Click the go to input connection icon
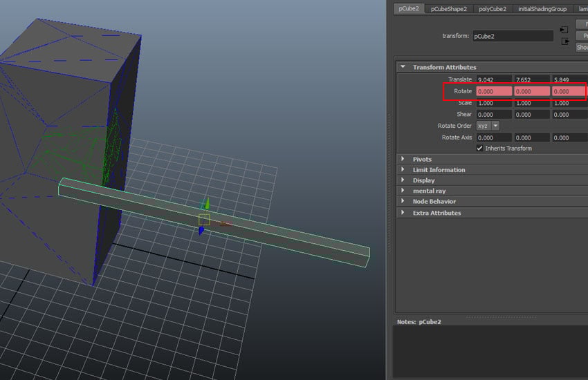This screenshot has width=588, height=380. (x=564, y=30)
